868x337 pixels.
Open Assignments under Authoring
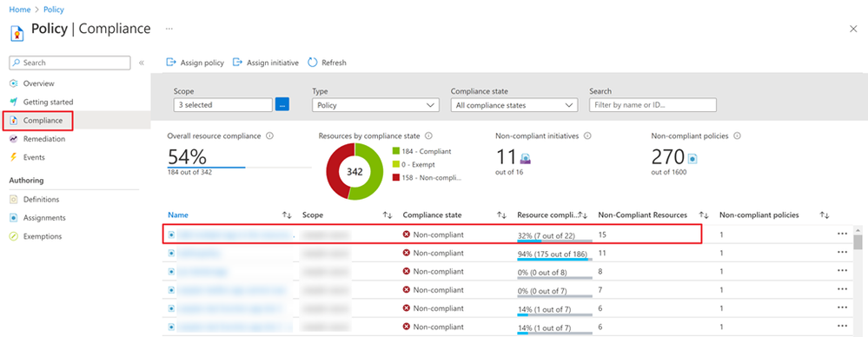44,217
